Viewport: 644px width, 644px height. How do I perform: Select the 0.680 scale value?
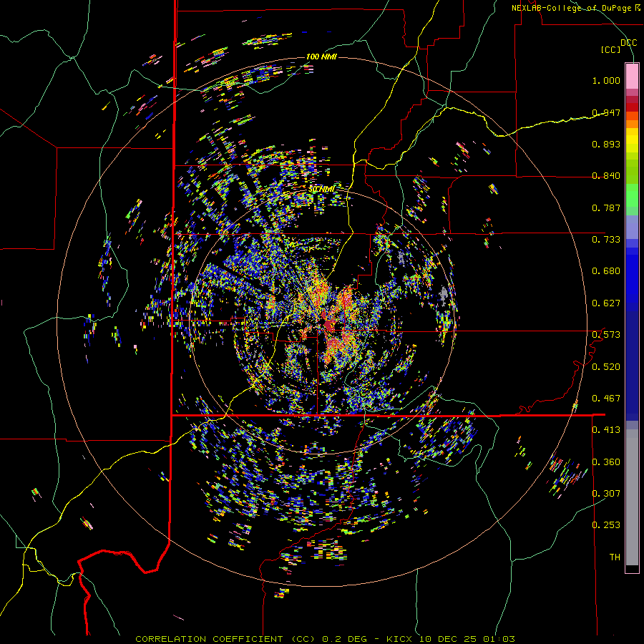[606, 271]
